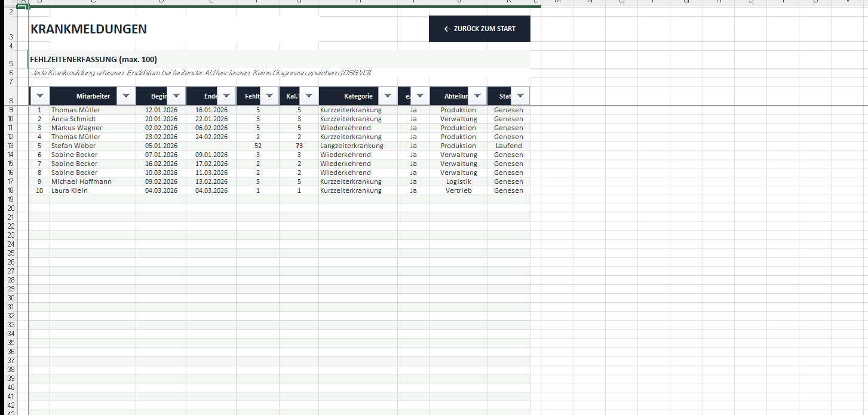Open the eAU column filter dropdown
Image resolution: width=868 pixels, height=415 pixels.
[419, 96]
